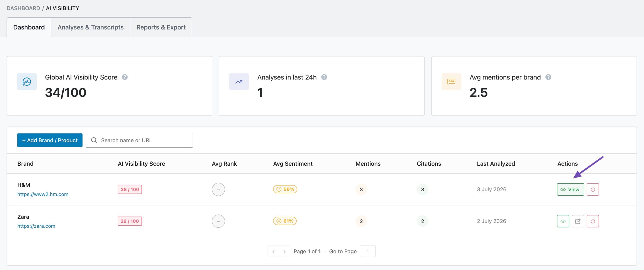
Task: Click the Mentions column header
Action: click(368, 164)
